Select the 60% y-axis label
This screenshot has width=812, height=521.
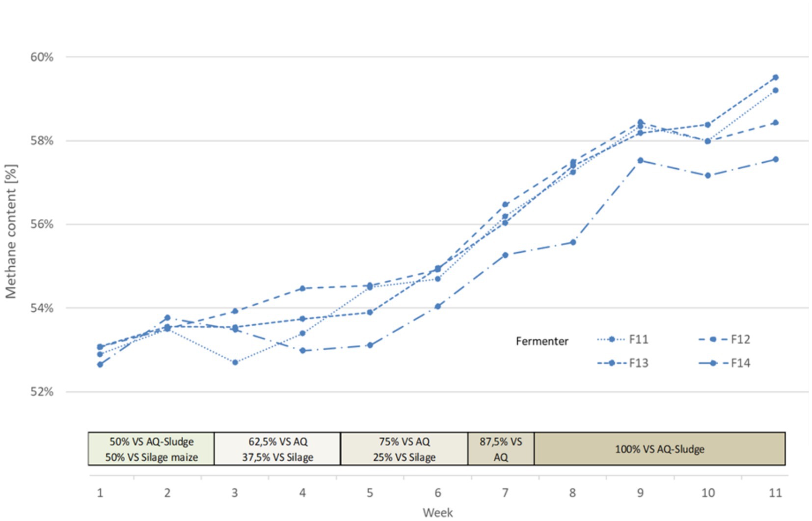(42, 57)
